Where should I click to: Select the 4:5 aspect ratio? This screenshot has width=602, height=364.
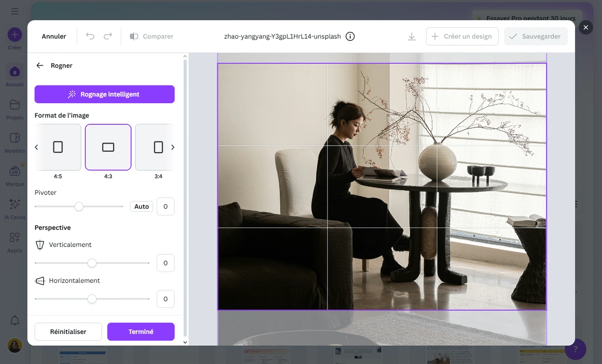(58, 147)
